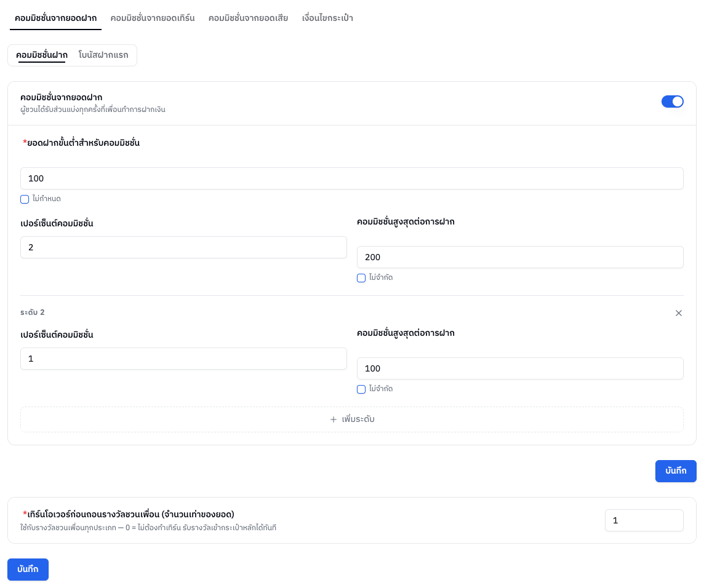704x588 pixels.
Task: Switch to the คอมมิชชั่นจากยอดเสีย tab
Action: point(248,18)
